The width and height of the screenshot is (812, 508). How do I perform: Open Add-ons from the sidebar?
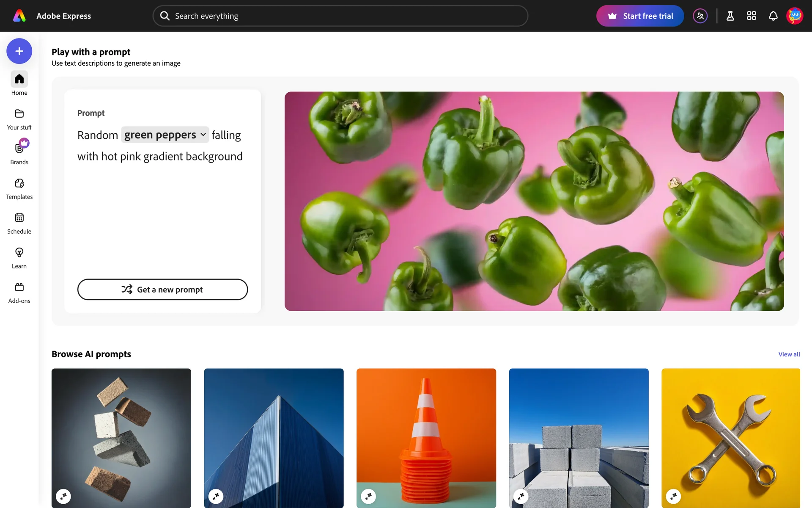[x=19, y=293]
